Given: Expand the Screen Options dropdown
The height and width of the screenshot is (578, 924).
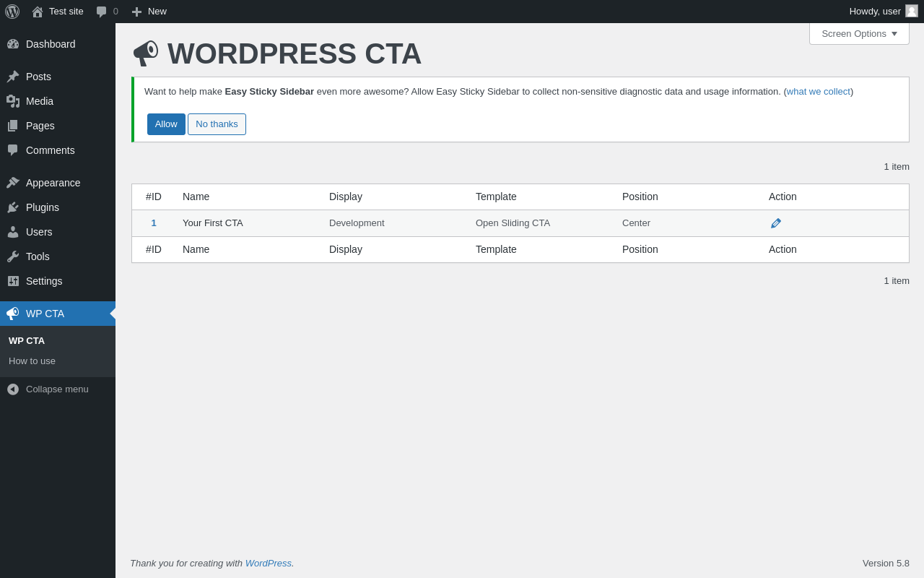Looking at the screenshot, I should (859, 33).
